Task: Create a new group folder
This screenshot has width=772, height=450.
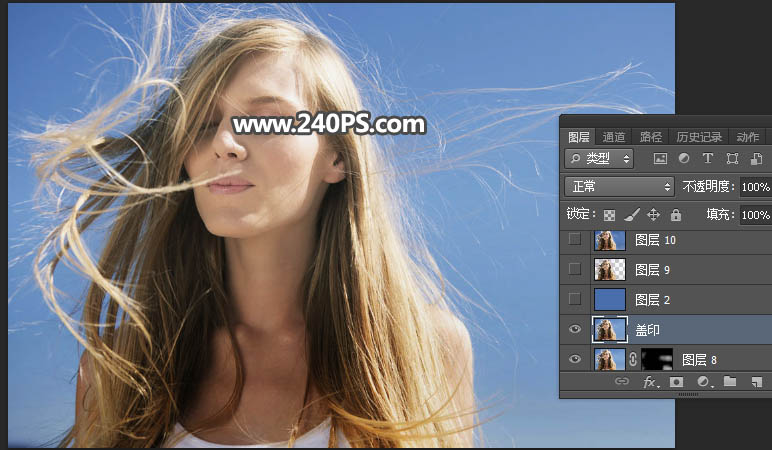Action: point(730,382)
